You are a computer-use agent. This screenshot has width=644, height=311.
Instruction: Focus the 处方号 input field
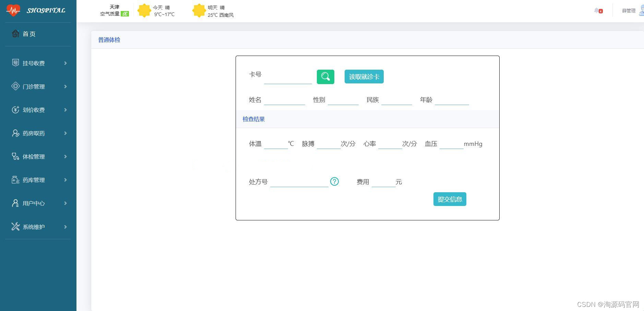coord(299,182)
